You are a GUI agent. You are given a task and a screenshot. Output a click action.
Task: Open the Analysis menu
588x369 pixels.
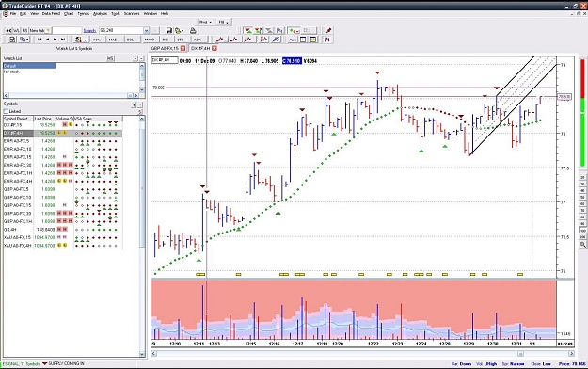100,13
